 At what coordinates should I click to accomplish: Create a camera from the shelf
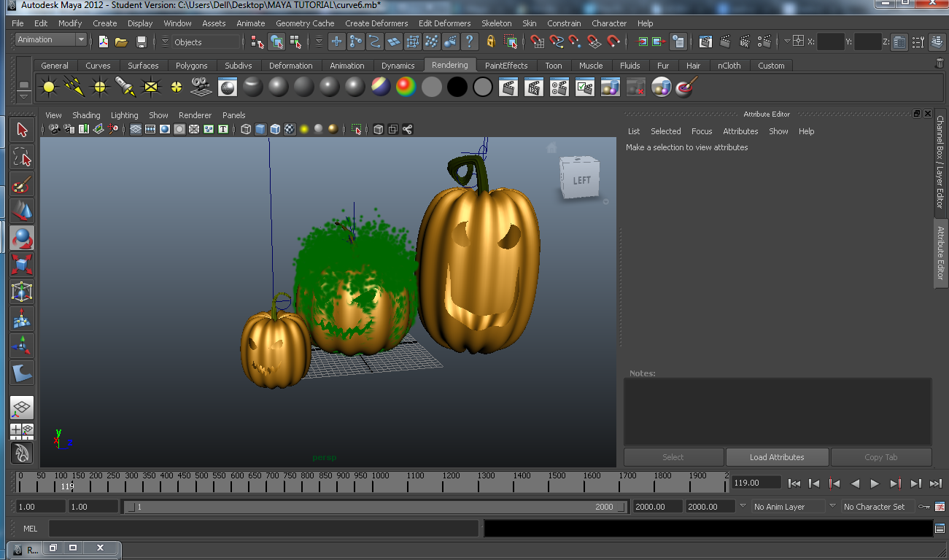[x=201, y=87]
